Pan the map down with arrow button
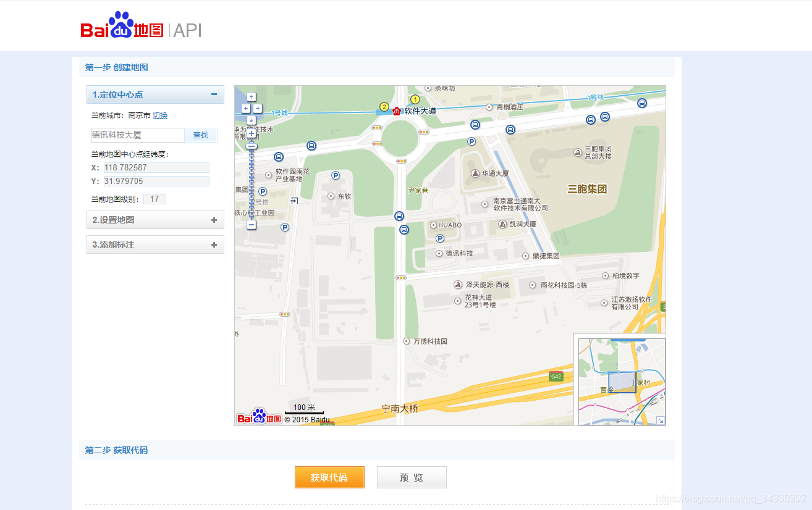The height and width of the screenshot is (510, 812). (x=252, y=120)
